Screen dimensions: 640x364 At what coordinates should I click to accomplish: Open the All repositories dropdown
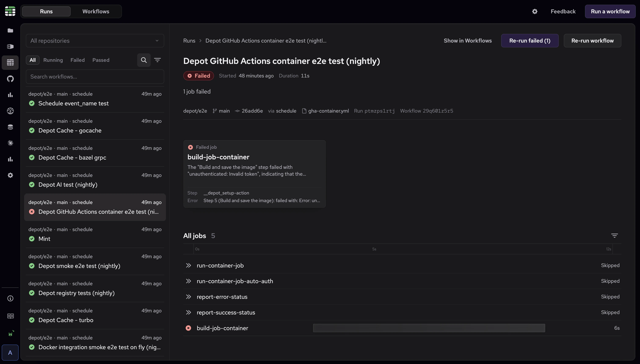click(95, 40)
